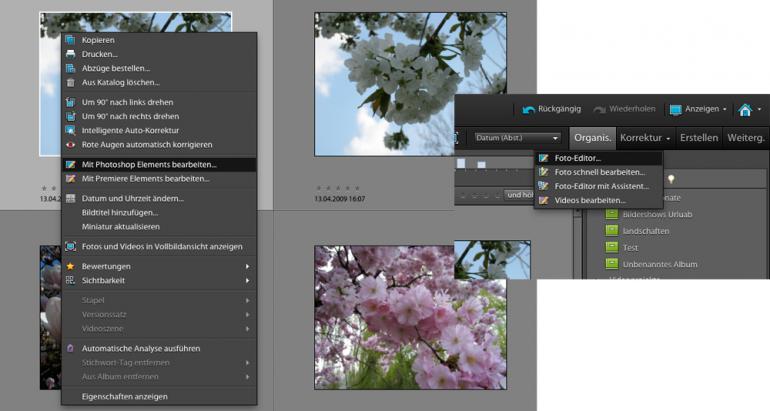Click the green Landschaften album icon
770x411 pixels.
click(612, 231)
